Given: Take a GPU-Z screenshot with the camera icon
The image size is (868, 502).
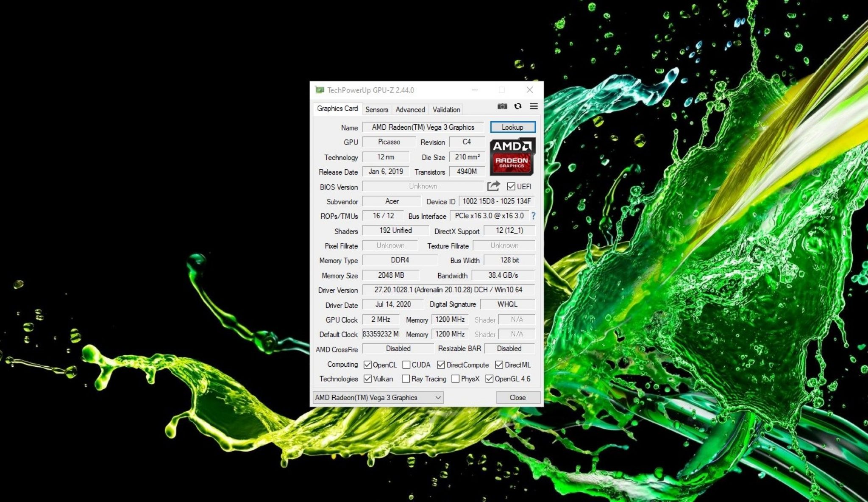Looking at the screenshot, I should click(x=502, y=106).
